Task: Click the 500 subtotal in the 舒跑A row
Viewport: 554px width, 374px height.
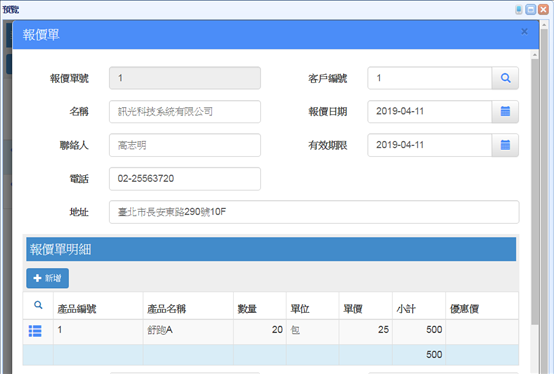Action: pyautogui.click(x=419, y=332)
